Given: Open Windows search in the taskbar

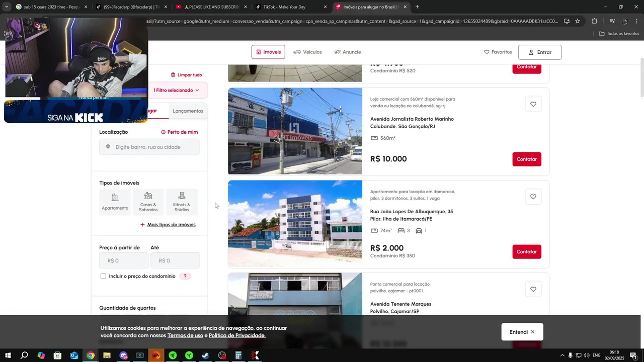Looking at the screenshot, I should 24,355.
